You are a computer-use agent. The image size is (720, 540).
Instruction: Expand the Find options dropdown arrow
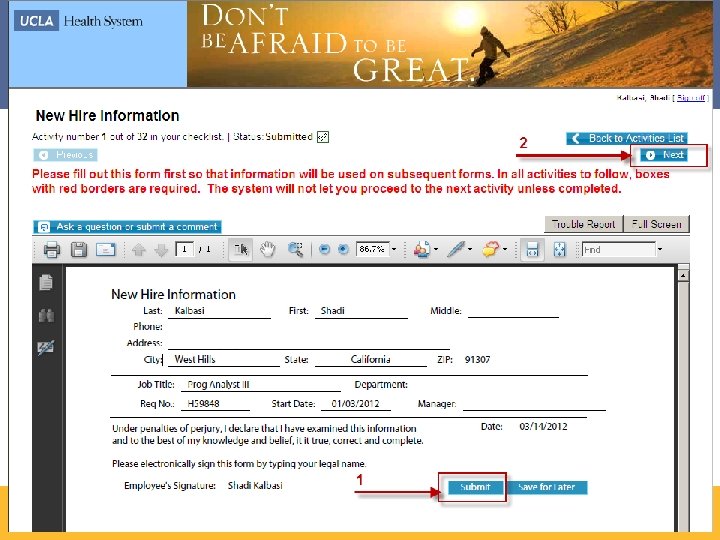tap(660, 249)
